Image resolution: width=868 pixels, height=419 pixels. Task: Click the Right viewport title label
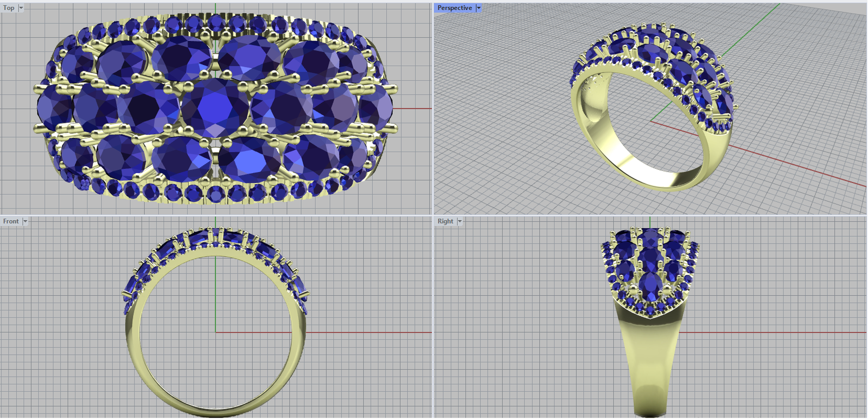click(x=445, y=221)
